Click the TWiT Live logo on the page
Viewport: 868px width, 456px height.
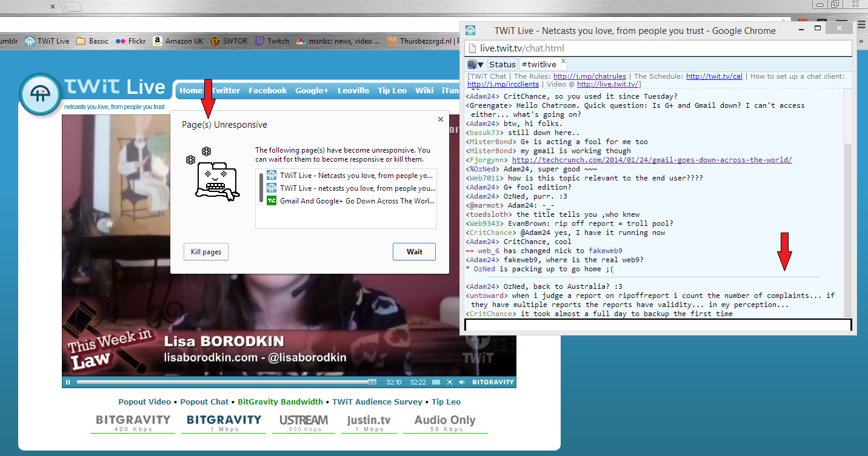pos(40,94)
